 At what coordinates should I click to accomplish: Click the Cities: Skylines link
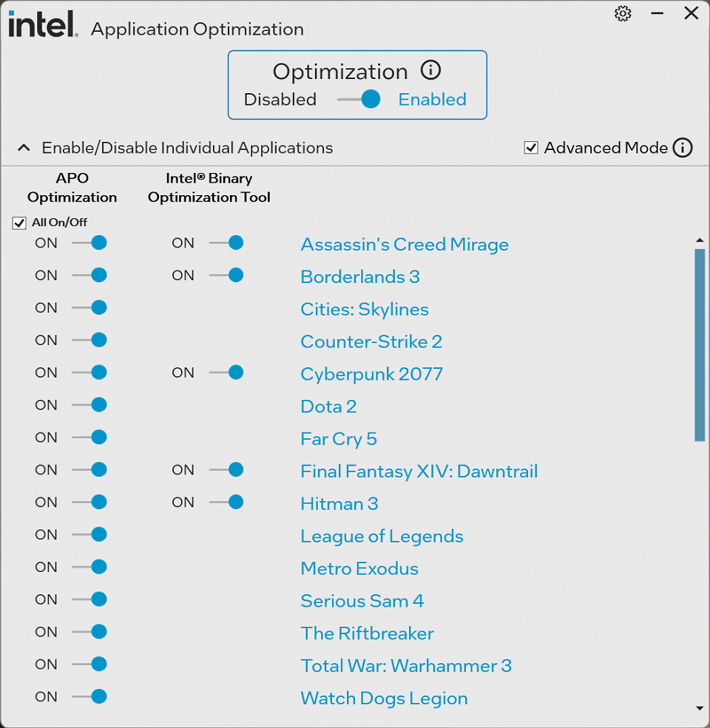[365, 309]
